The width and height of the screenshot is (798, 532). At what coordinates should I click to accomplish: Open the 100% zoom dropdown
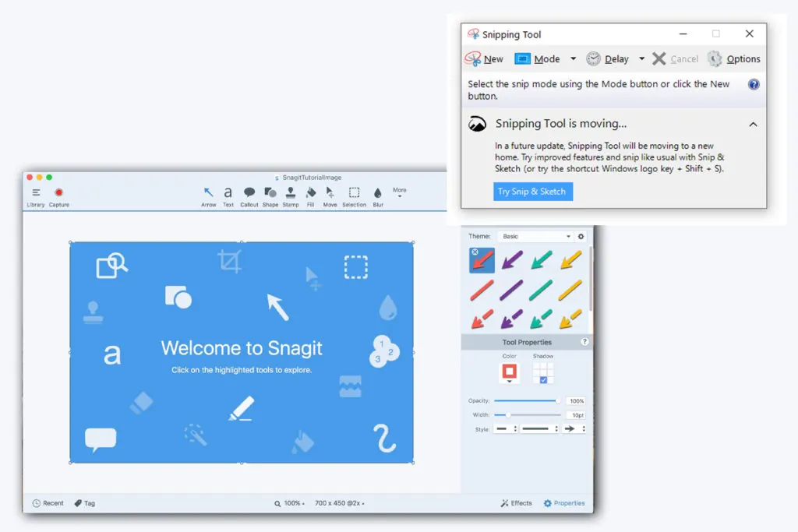coord(290,503)
